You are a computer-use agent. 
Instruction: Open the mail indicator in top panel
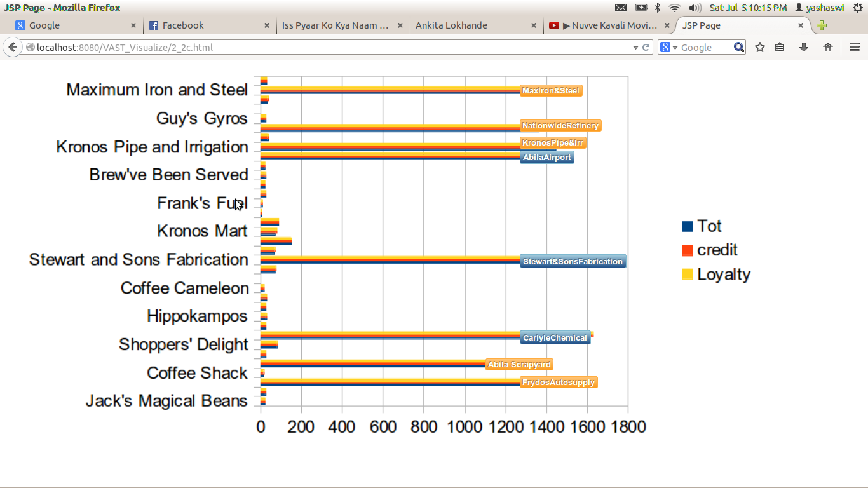(621, 8)
